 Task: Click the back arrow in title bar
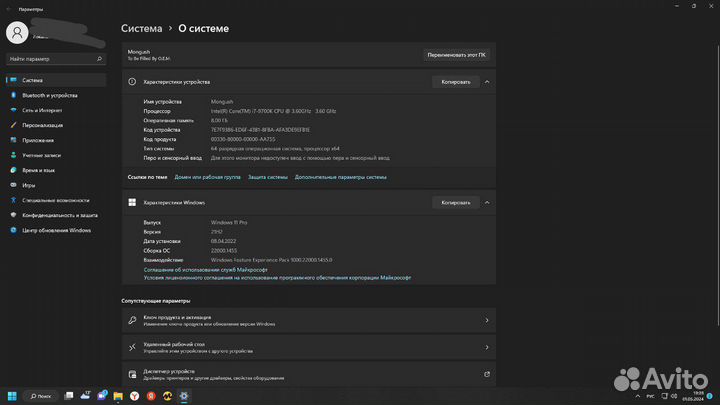tap(9, 9)
